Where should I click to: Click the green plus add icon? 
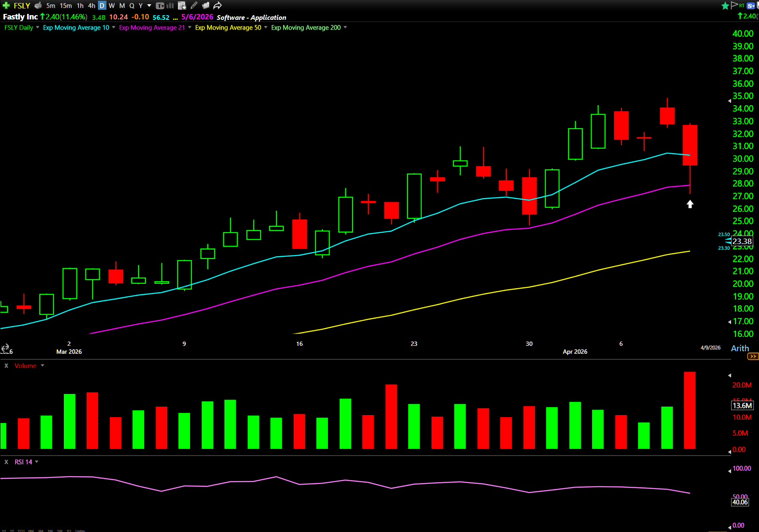6,5
